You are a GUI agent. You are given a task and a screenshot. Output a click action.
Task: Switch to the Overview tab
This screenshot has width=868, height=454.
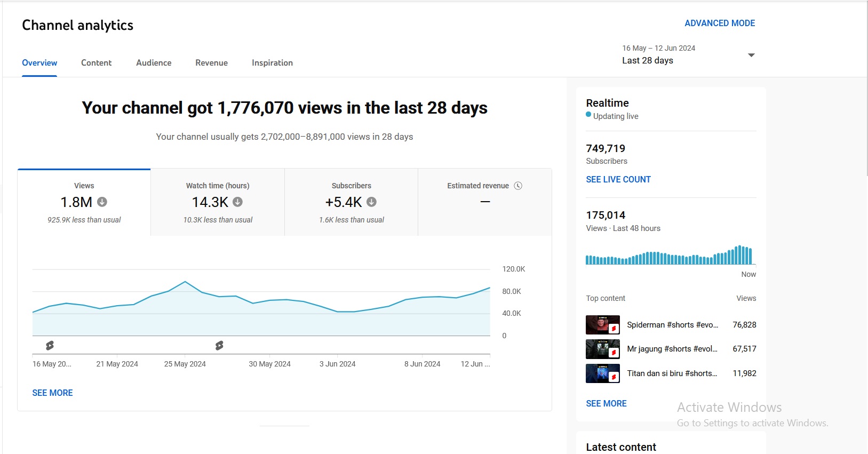[x=39, y=63]
